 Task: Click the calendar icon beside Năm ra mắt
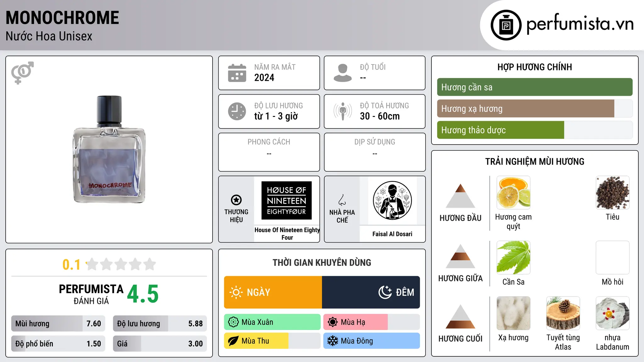pyautogui.click(x=237, y=73)
